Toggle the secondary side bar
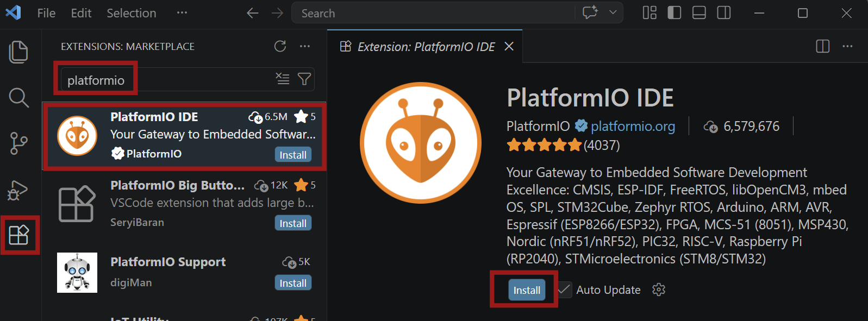 (x=724, y=12)
